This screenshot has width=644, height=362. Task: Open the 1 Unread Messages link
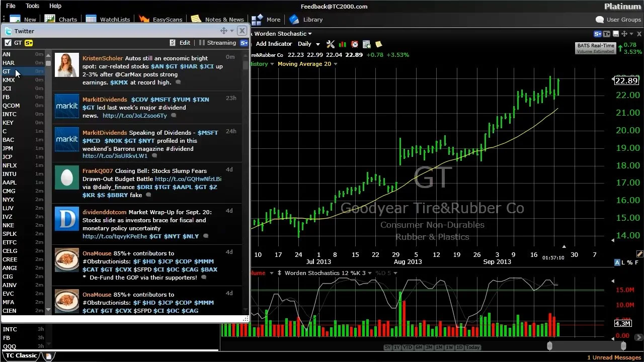pos(614,357)
